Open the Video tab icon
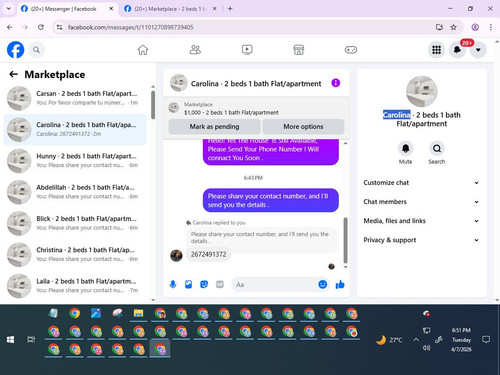 tap(247, 50)
